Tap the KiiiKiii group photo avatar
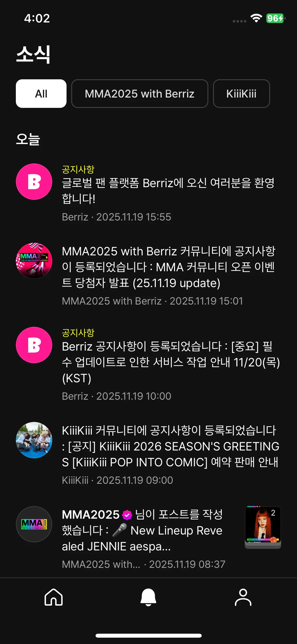 [34, 440]
